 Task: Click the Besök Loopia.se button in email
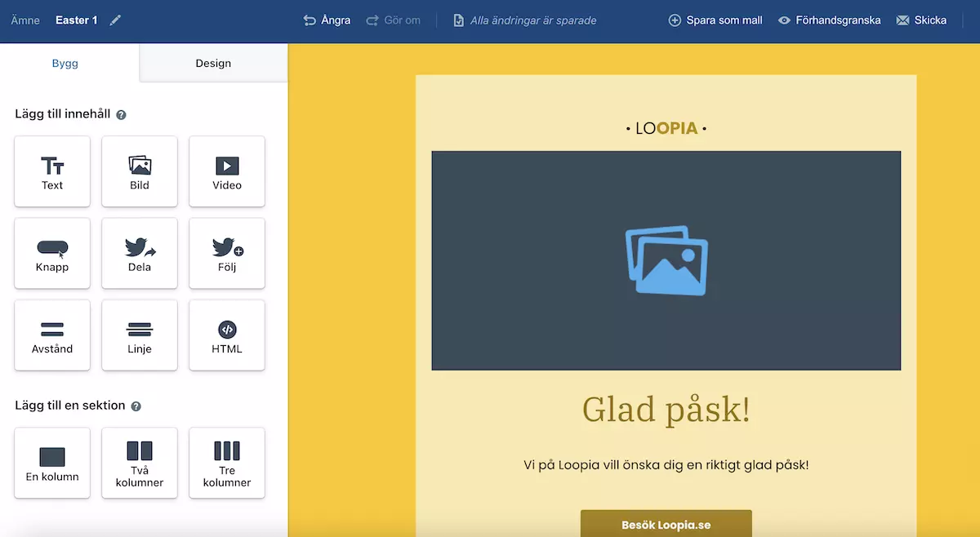(x=666, y=524)
